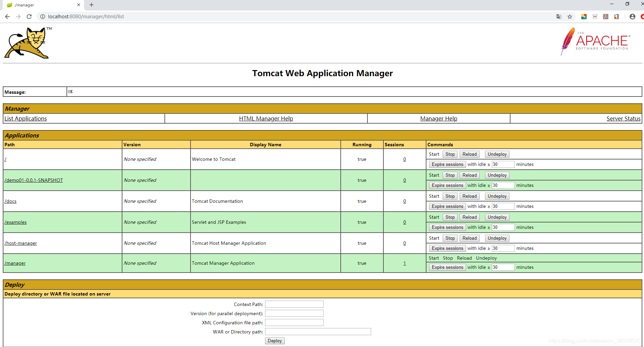Click the 'Welcome to Tomcat' display name
Screen dimensions: 644x347
[x=214, y=159]
